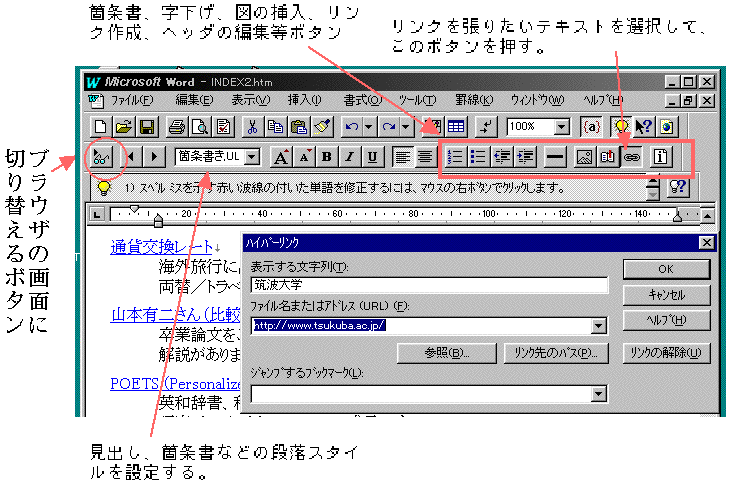Image resolution: width=735 pixels, height=486 pixels.
Task: Toggle left text alignment
Action: [x=402, y=157]
